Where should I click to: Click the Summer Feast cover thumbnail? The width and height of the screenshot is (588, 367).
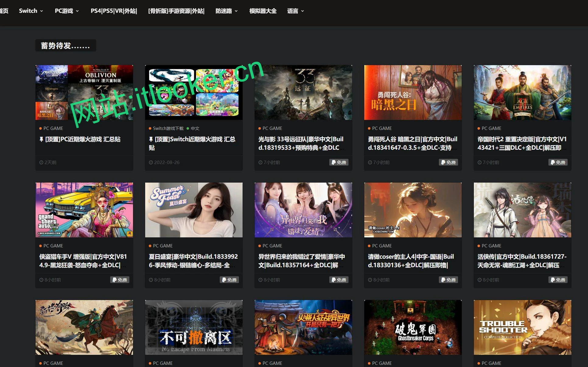click(194, 210)
